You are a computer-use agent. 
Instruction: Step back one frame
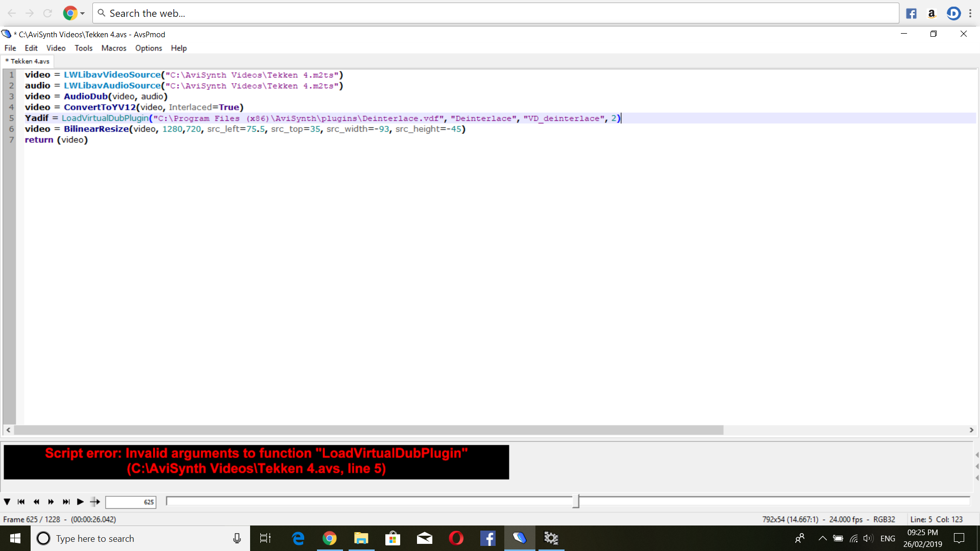(x=36, y=502)
